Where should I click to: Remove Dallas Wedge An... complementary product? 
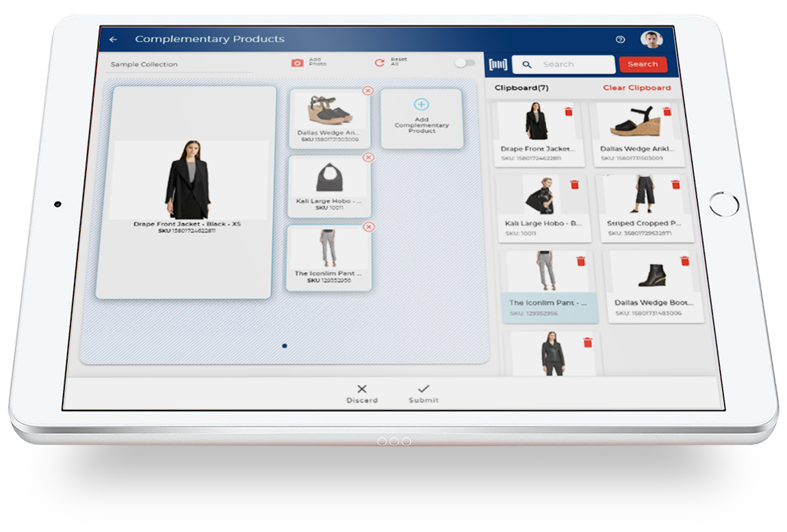368,91
